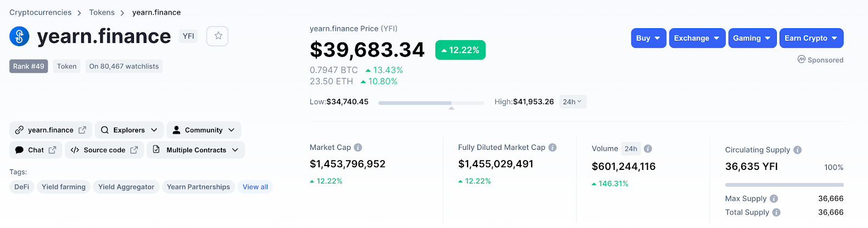Navigate to Tokens breadcrumb
868x228 pixels.
click(102, 12)
